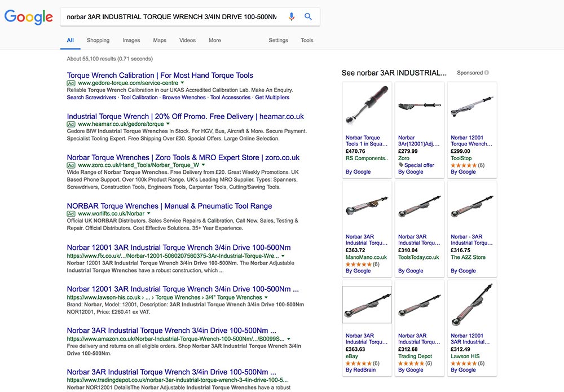This screenshot has height=392, width=564.
Task: Open RS Components £470.76 product thumbnail
Action: point(367,105)
